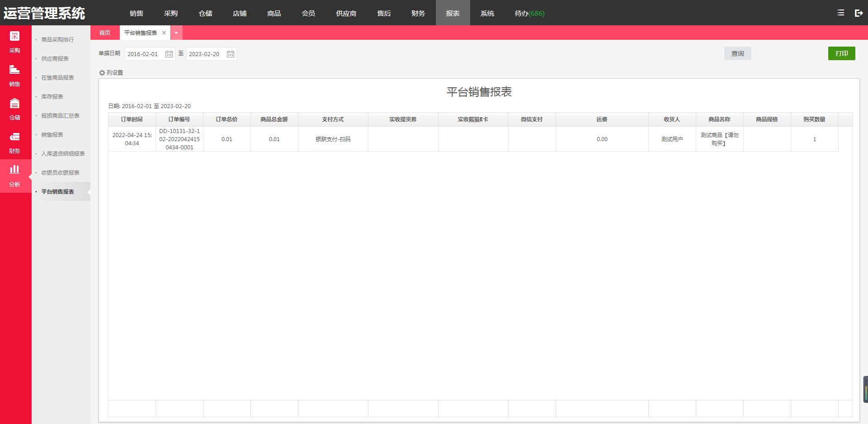Click the 支付方式 column header

[x=333, y=119]
